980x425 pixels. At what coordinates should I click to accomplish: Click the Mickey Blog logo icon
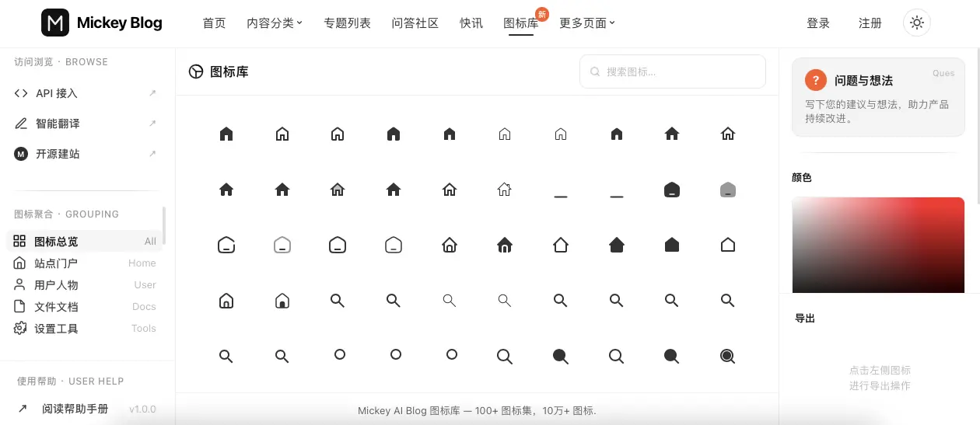coord(55,23)
